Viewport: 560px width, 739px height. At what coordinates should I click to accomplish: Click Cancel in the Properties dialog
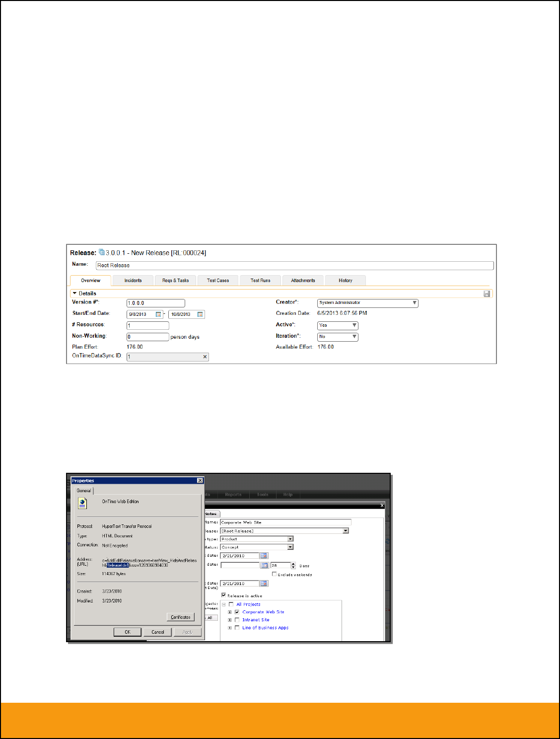point(158,632)
